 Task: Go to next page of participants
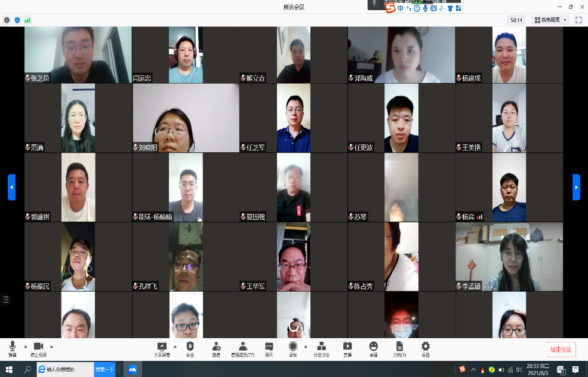576,187
